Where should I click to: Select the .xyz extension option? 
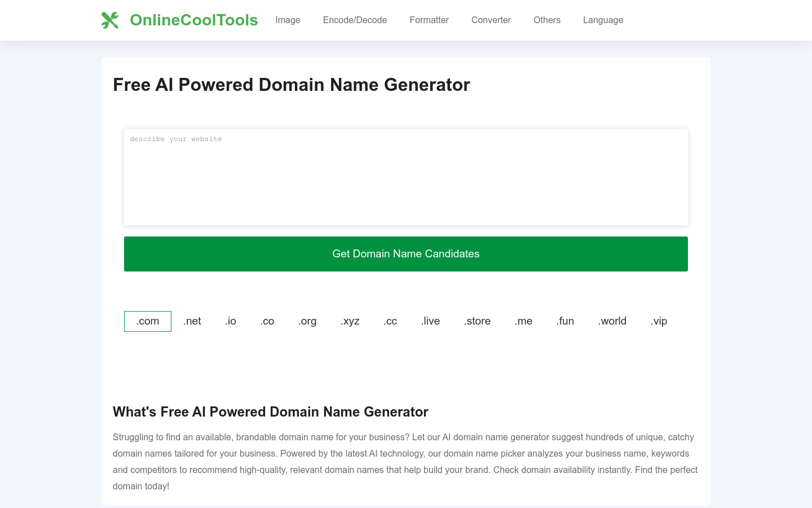(350, 321)
